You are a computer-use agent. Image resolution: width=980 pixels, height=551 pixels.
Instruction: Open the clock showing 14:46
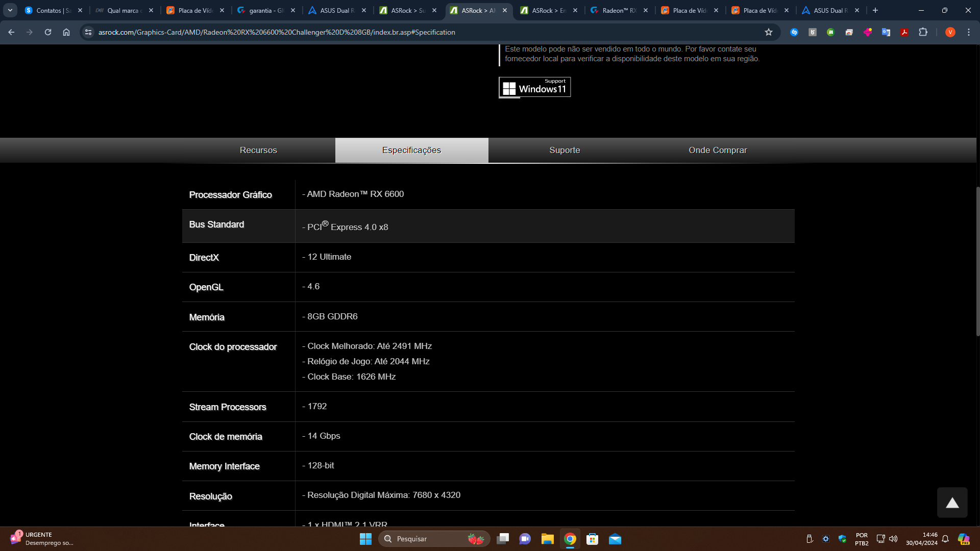tap(921, 539)
